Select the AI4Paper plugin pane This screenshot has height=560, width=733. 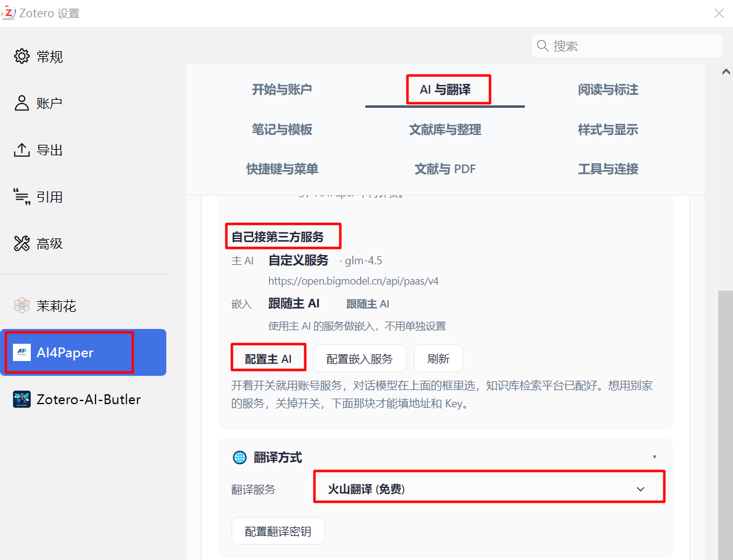[83, 352]
